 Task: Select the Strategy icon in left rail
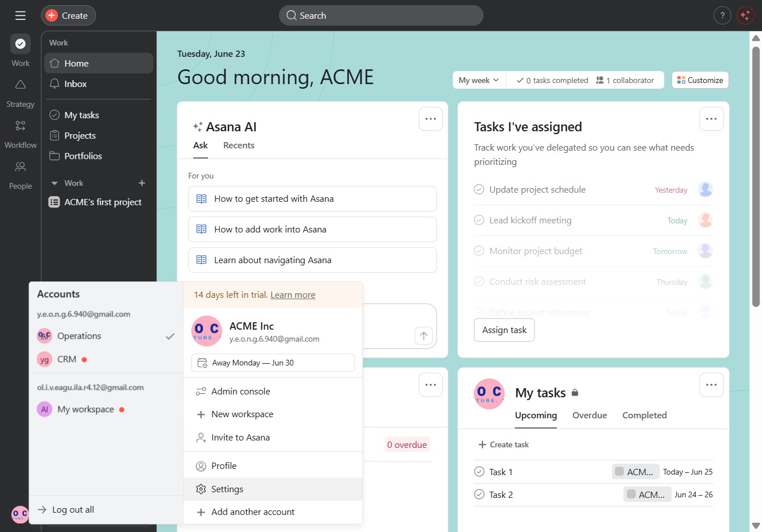tap(20, 85)
